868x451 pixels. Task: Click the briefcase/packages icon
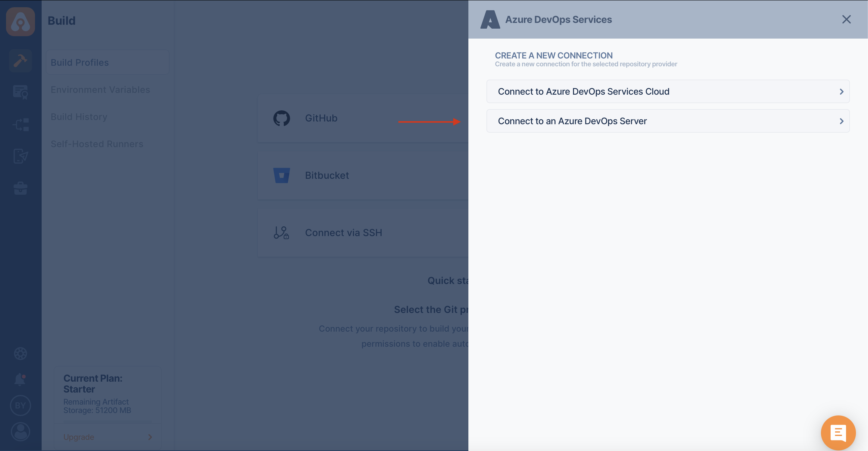[21, 188]
